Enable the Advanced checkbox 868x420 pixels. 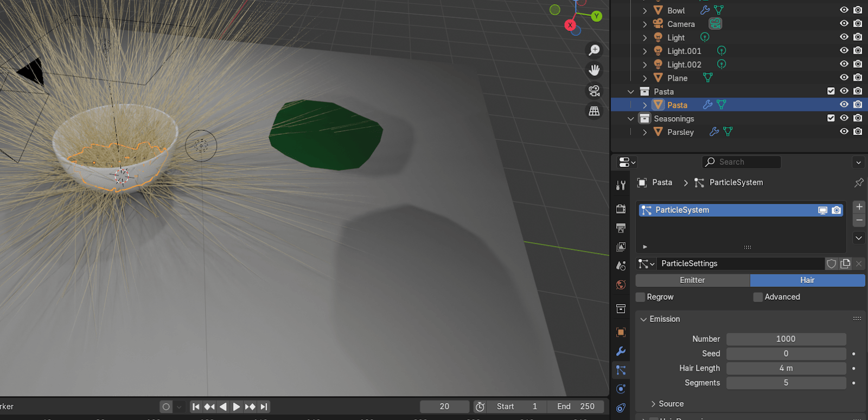tap(758, 297)
